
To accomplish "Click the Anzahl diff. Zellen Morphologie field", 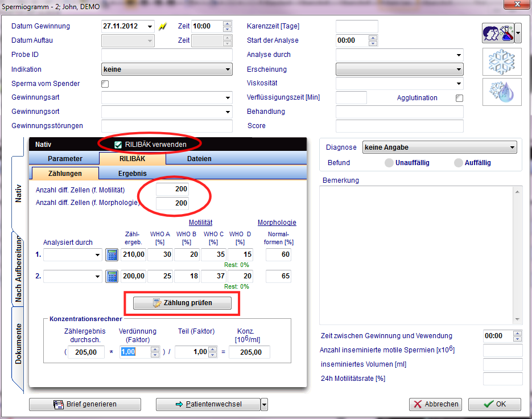I will (172, 203).
